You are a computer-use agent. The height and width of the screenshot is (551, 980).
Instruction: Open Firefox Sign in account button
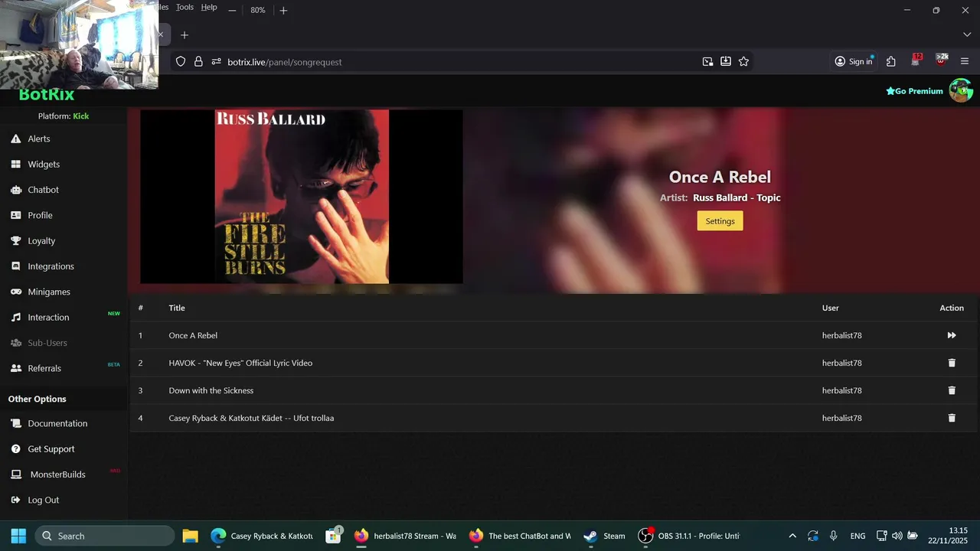(x=854, y=62)
